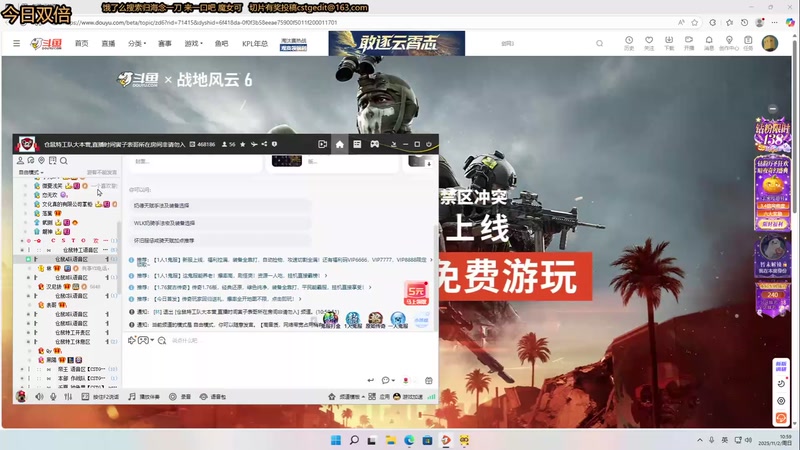The image size is (800, 450).
Task: Open the video icon in chat window header
Action: coord(322,144)
